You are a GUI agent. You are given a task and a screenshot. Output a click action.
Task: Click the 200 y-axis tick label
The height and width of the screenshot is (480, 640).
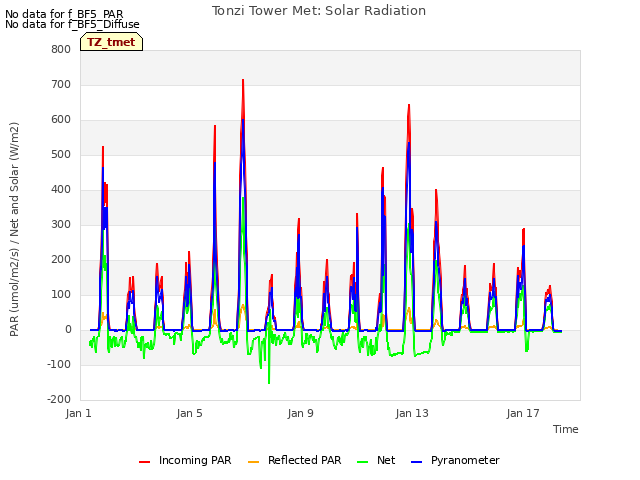pos(61,260)
